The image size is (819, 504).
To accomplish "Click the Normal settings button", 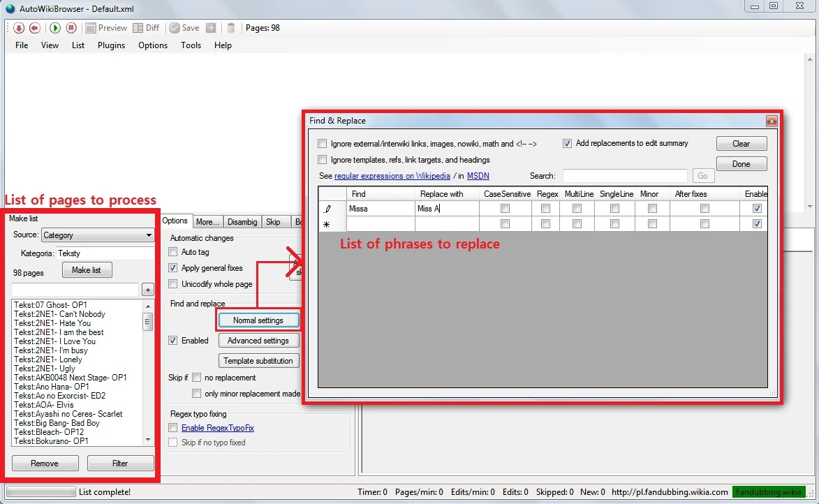I will [x=258, y=320].
